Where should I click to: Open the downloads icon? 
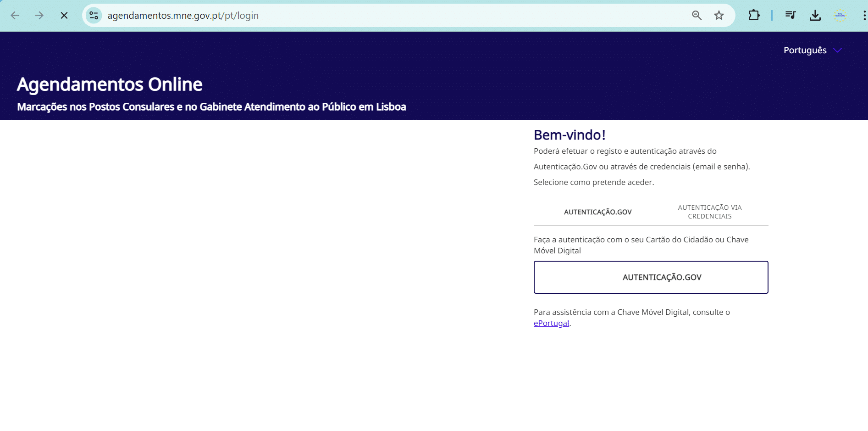pyautogui.click(x=815, y=16)
